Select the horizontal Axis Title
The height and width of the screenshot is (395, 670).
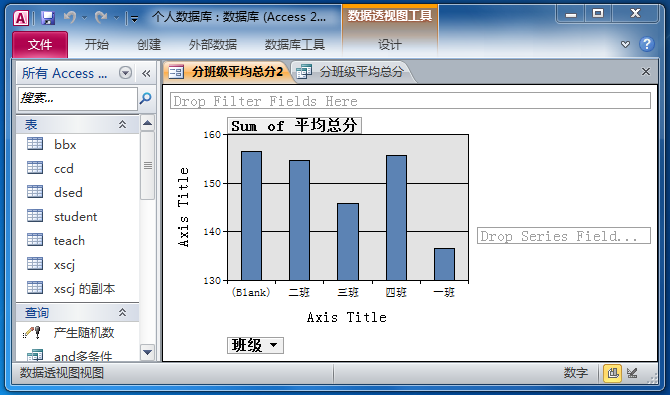[x=347, y=317]
